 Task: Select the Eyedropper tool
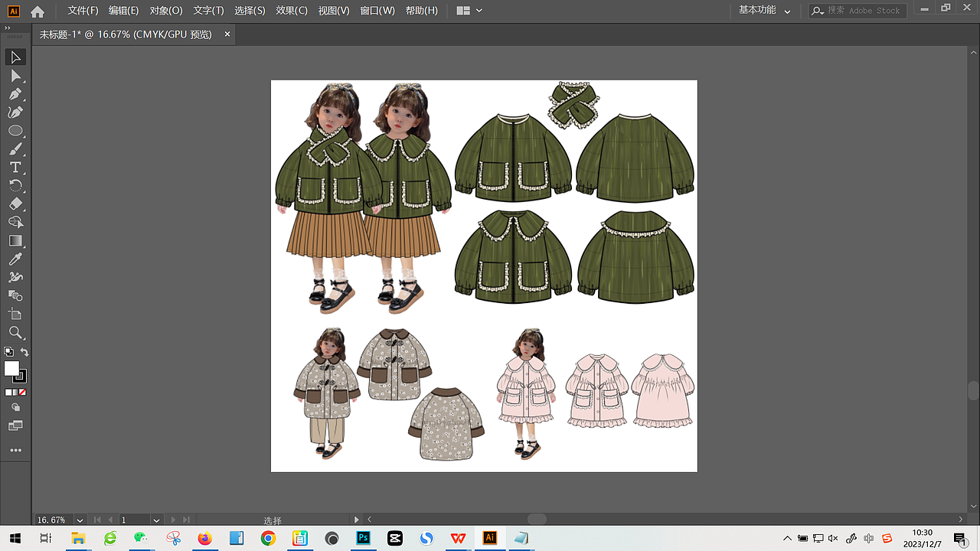click(15, 259)
